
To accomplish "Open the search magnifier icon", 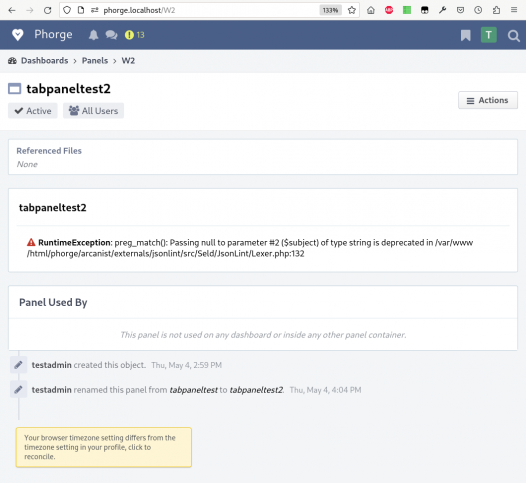I will [513, 36].
